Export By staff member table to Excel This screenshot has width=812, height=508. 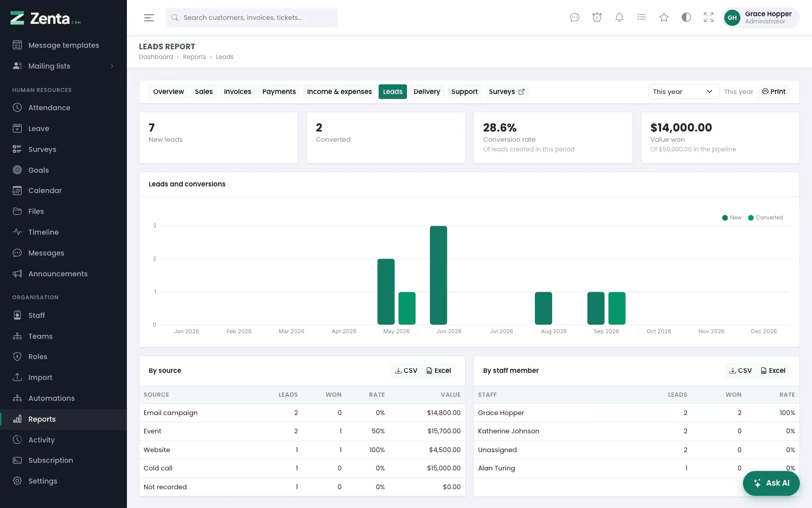pos(773,371)
